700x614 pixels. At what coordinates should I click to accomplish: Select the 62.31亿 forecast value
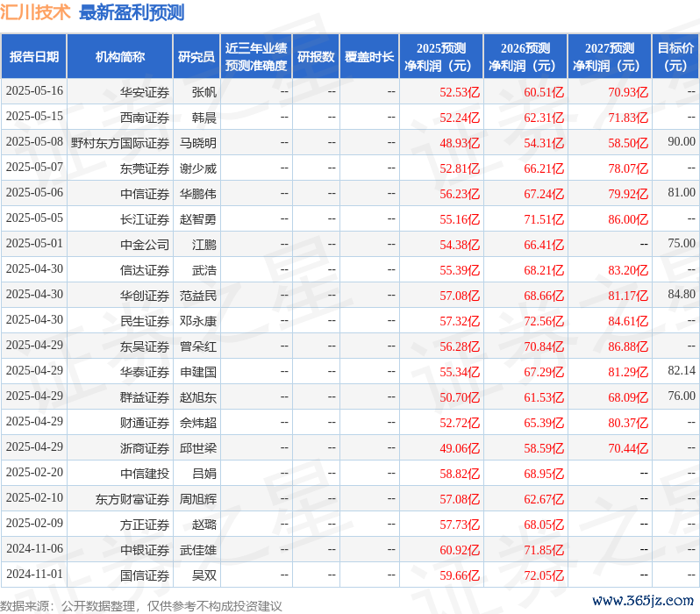544,118
